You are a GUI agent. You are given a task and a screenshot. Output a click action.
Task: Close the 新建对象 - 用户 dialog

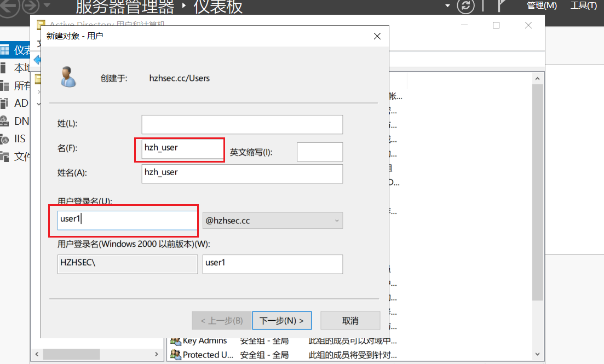(377, 36)
